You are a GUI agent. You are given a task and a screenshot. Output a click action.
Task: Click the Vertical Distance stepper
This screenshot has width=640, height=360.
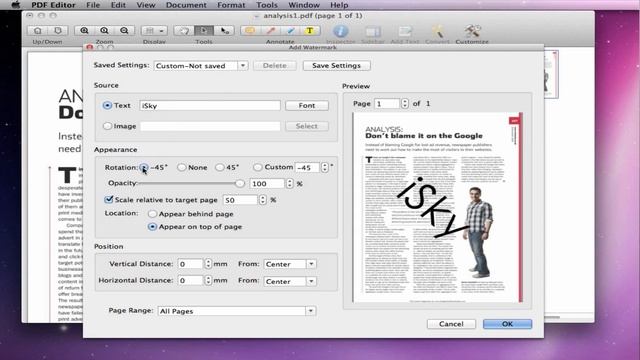(x=208, y=264)
